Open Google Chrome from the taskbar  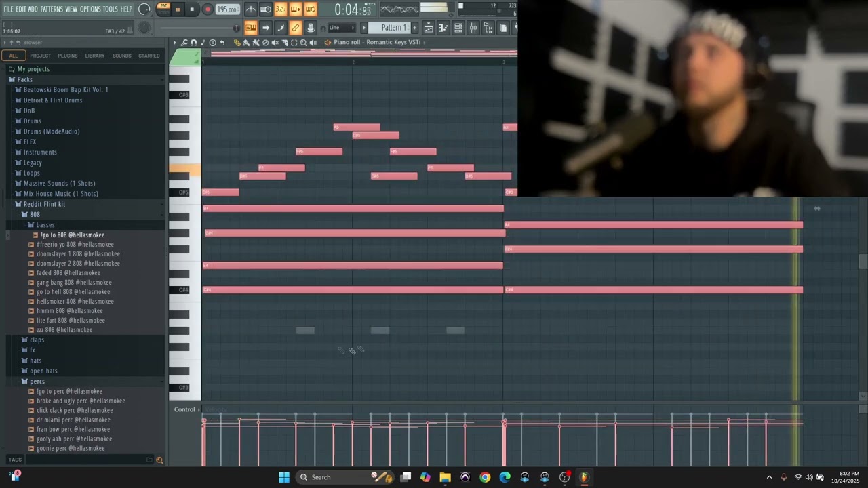(x=485, y=477)
